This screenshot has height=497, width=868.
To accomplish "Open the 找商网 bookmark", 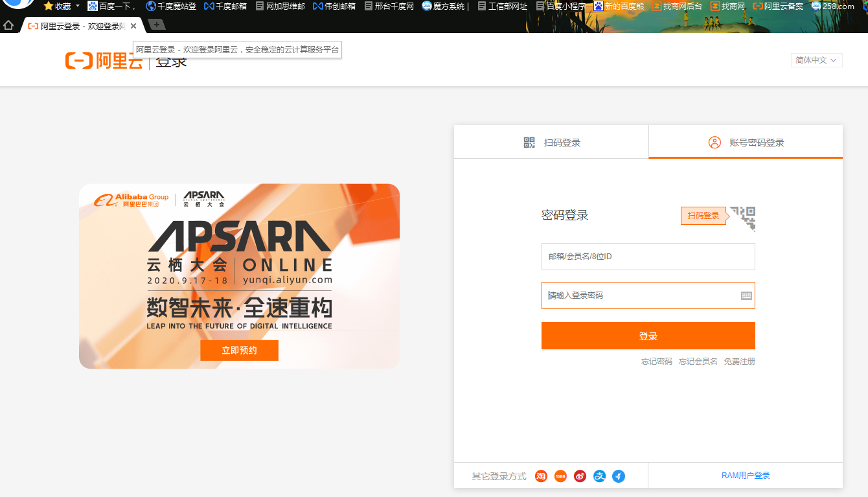I will coord(727,6).
